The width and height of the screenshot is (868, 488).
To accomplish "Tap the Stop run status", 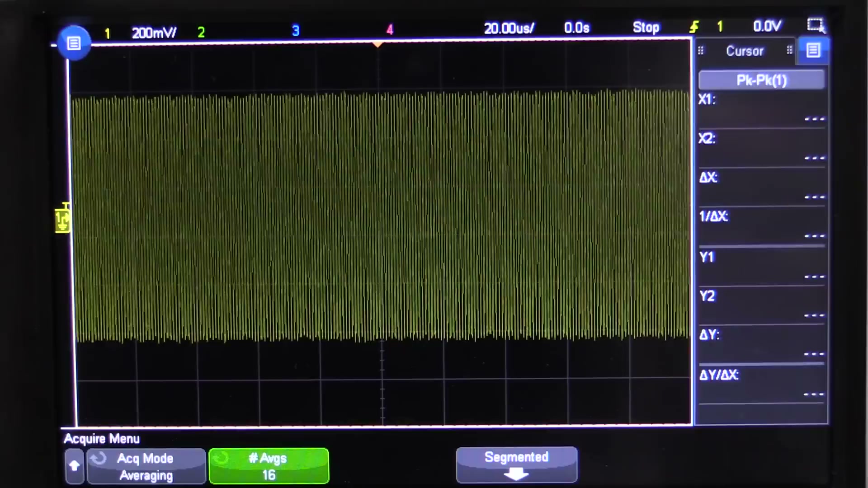I will (646, 28).
